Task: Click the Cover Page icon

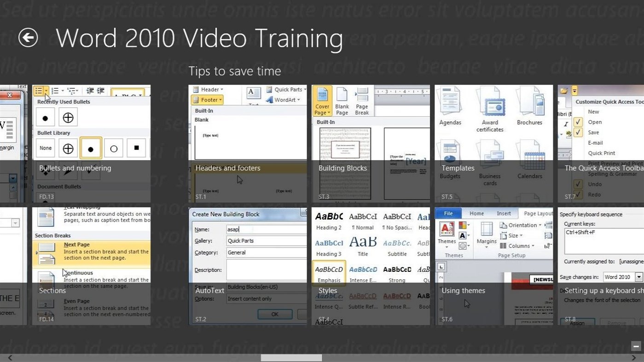Action: click(x=322, y=99)
